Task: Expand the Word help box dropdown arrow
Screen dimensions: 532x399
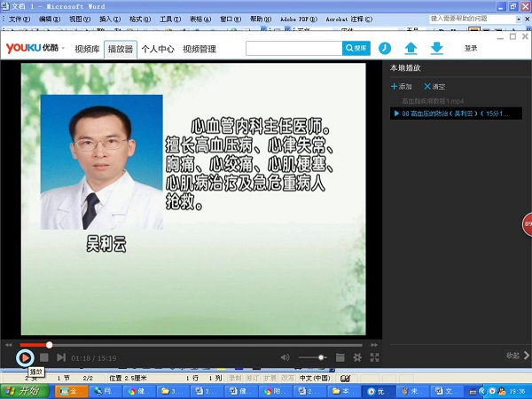Action: coord(519,19)
